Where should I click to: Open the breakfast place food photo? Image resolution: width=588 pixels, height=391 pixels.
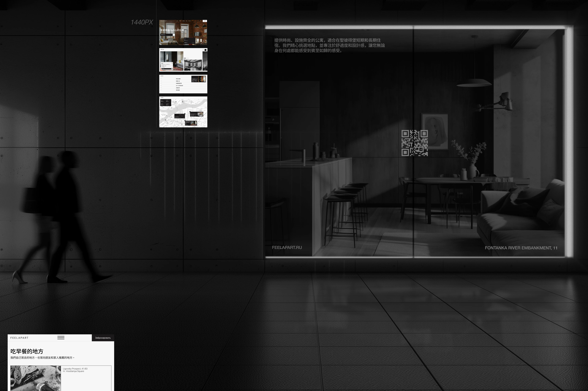35,378
